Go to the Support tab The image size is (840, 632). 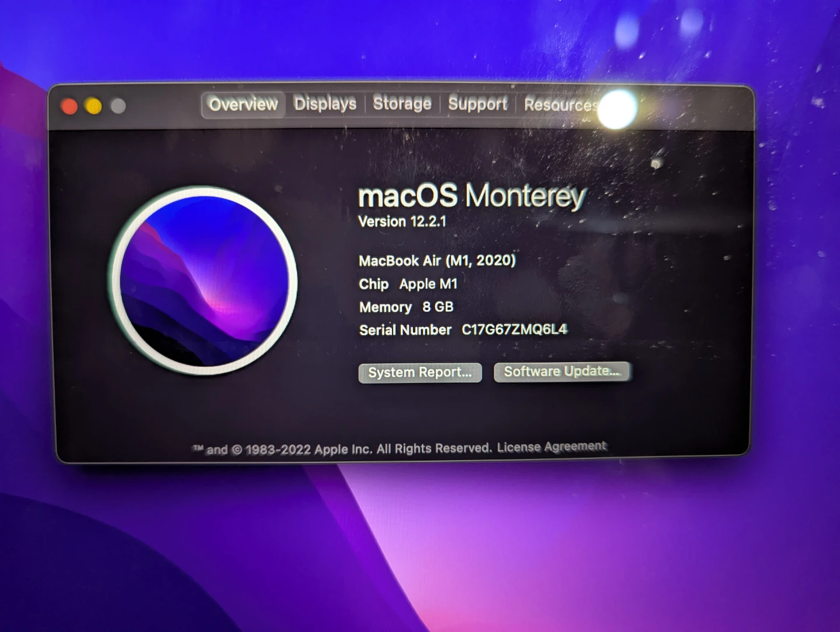[478, 104]
